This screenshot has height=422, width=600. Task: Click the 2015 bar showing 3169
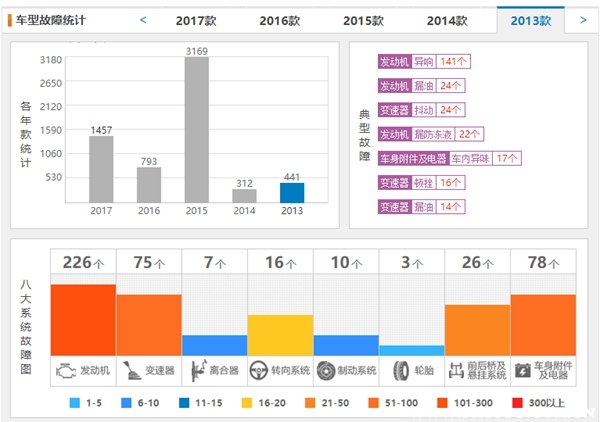[197, 129]
